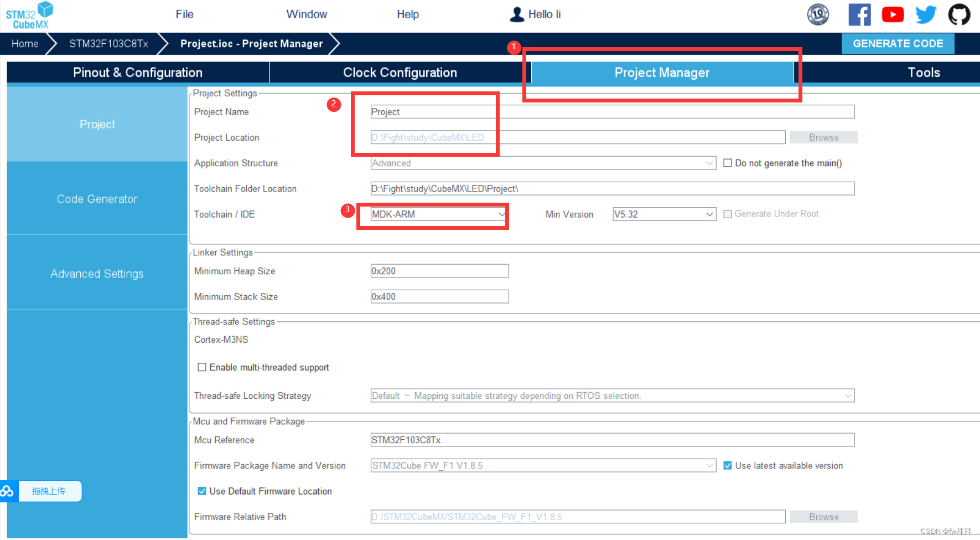Click the Toolchain / IDE label

coord(225,214)
